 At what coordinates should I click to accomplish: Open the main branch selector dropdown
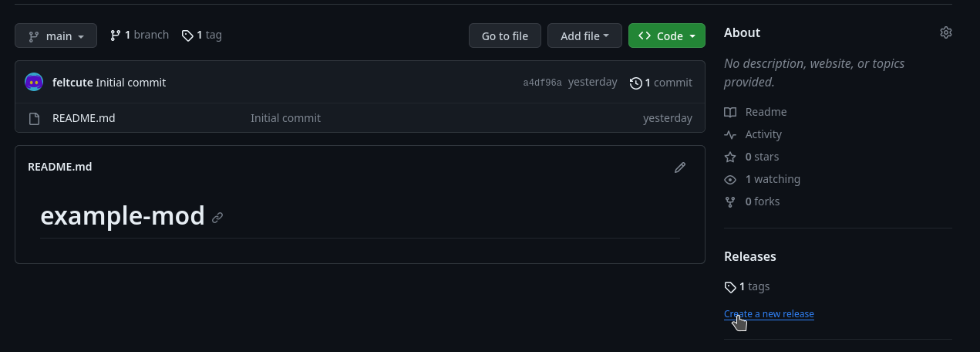tap(56, 36)
